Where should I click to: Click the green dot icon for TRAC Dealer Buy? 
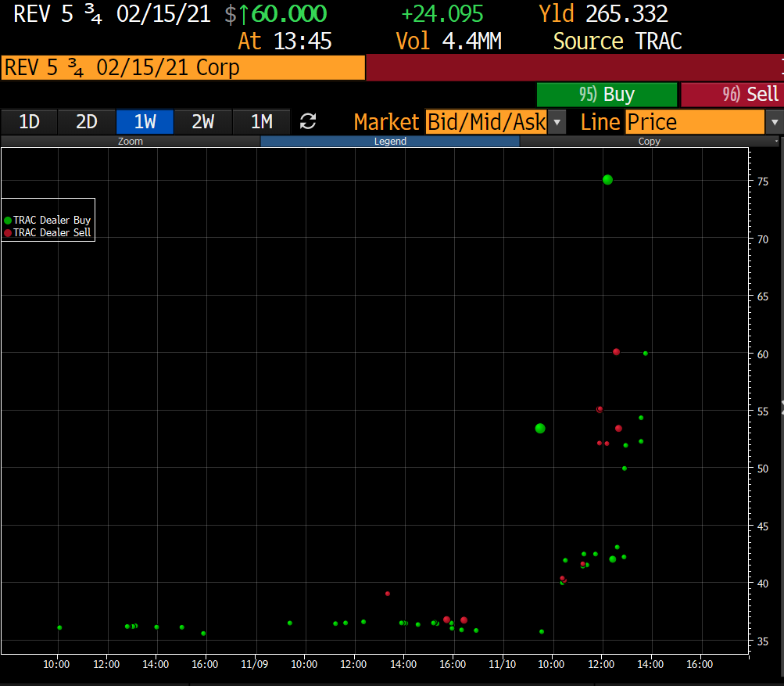click(x=9, y=220)
